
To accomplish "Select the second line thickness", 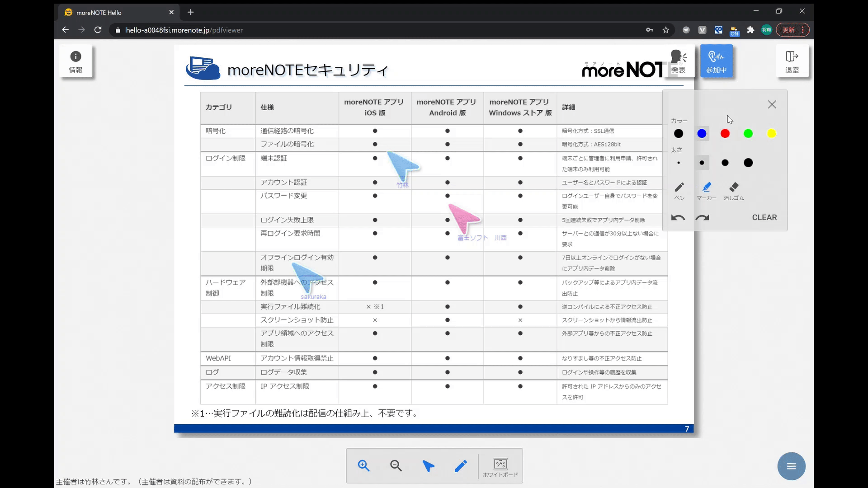I will 702,163.
